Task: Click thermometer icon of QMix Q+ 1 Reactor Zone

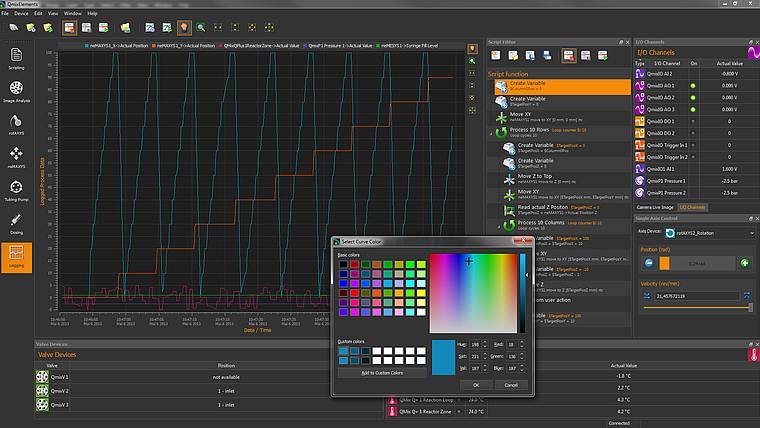Action: 392,412
